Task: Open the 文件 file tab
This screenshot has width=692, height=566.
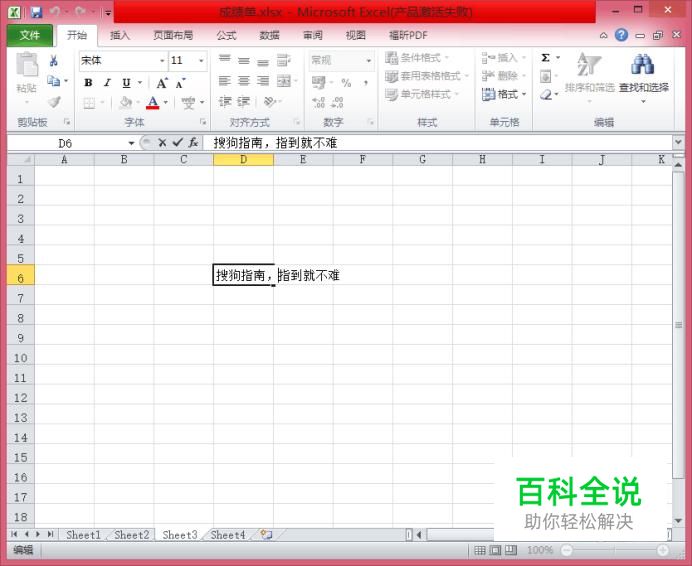Action: tap(30, 35)
